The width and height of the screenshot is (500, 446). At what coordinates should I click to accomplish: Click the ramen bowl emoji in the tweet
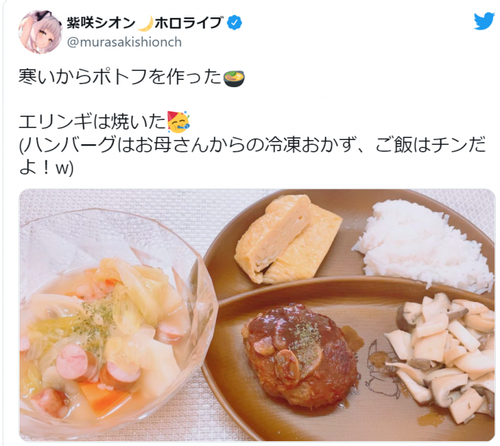[233, 78]
